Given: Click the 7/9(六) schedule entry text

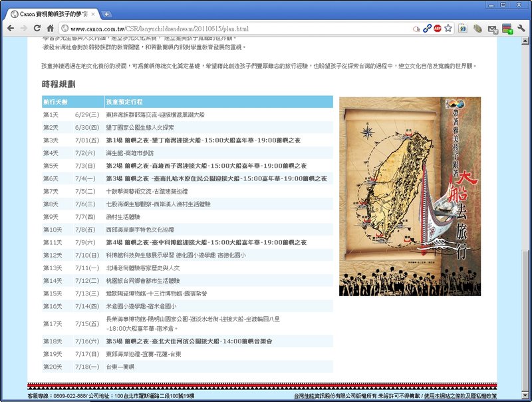Looking at the screenshot, I should [206, 242].
